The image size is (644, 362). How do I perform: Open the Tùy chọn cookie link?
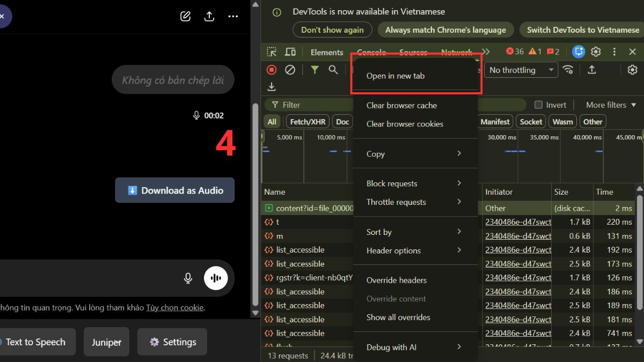[x=175, y=308]
